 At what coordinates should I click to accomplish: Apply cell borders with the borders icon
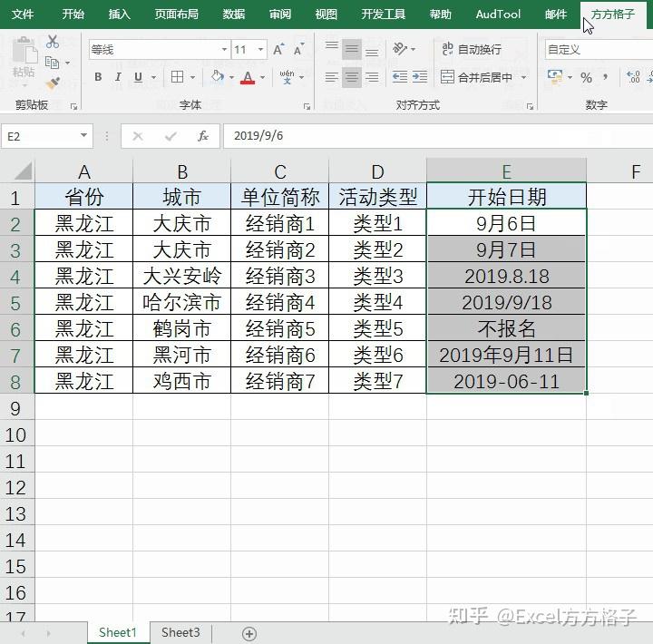[x=178, y=77]
